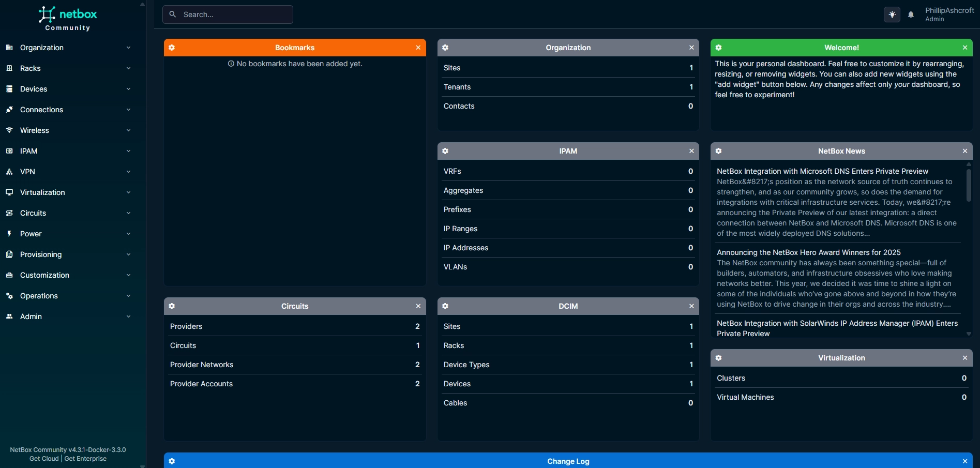Open the IPAM widget settings gear
The image size is (980, 468).
(x=445, y=151)
